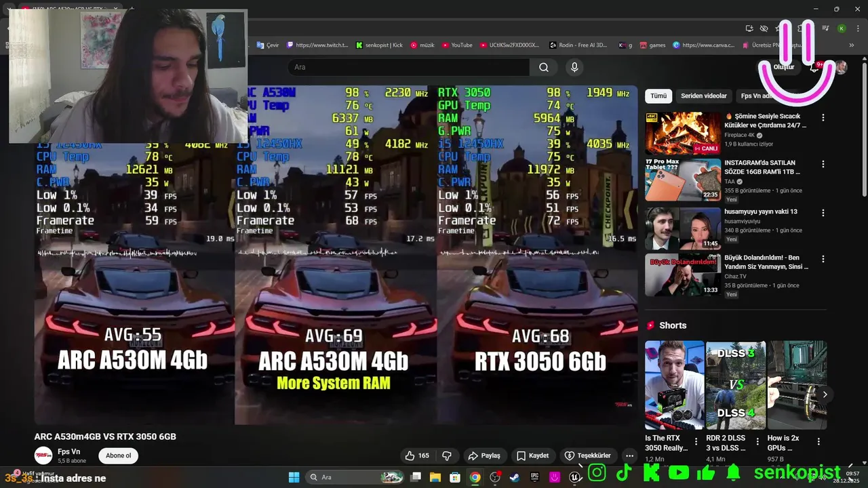Image resolution: width=868 pixels, height=488 pixels.
Task: Start voice search with the microphone icon
Action: click(x=574, y=67)
